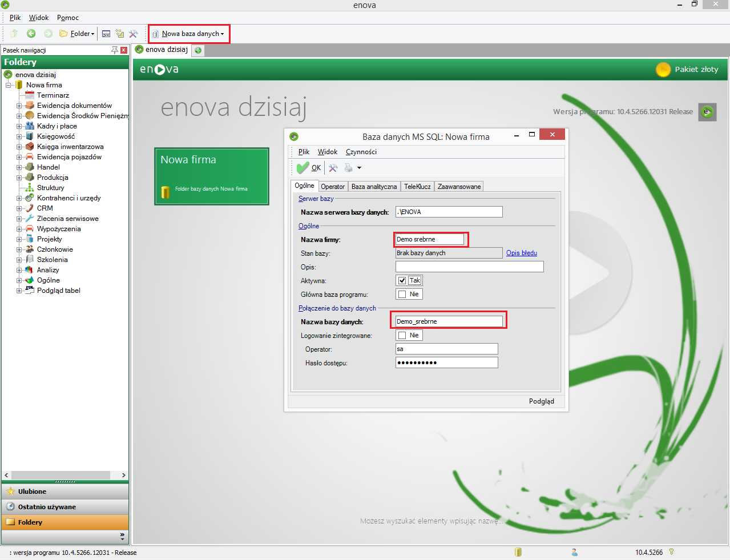This screenshot has height=560, width=730.
Task: Add new tab with green plus icon
Action: [x=198, y=50]
